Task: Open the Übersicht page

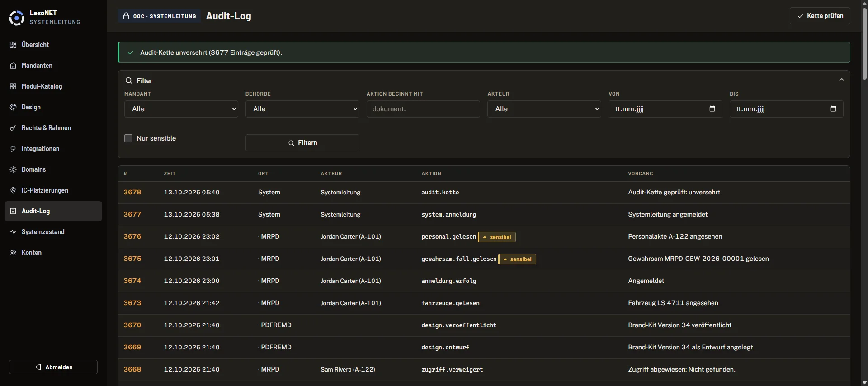Action: click(53, 45)
